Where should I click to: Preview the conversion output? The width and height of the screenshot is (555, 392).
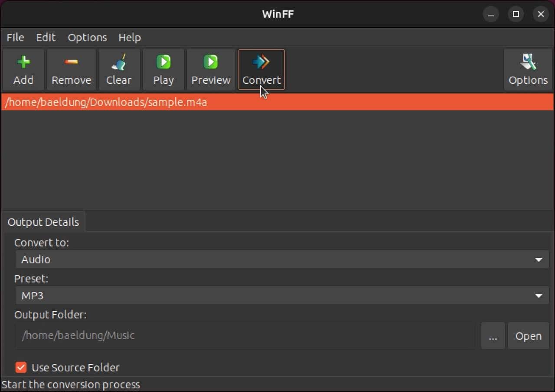211,69
